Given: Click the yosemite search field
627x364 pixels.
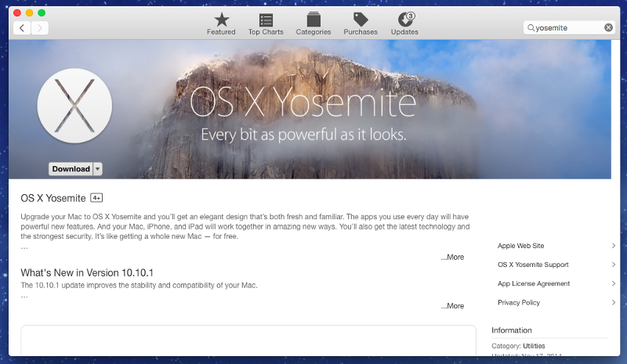Looking at the screenshot, I should pos(569,27).
